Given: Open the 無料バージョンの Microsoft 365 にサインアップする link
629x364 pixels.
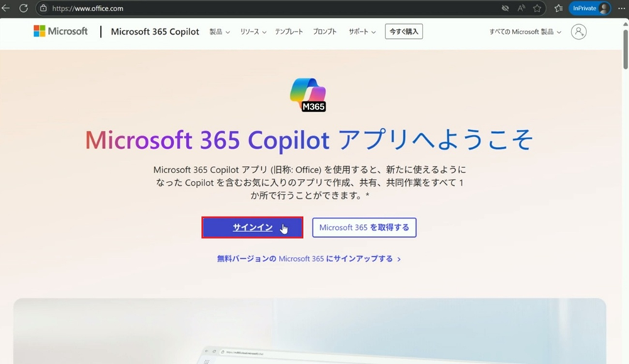Looking at the screenshot, I should click(x=309, y=259).
